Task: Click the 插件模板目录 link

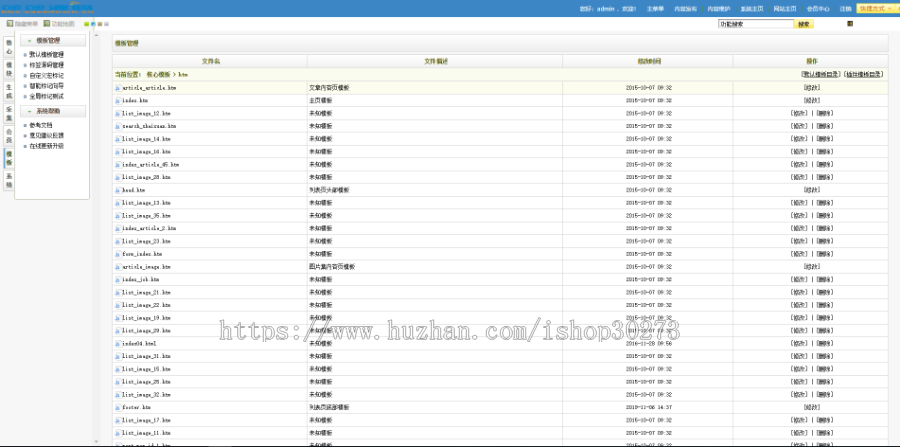Action: point(863,75)
